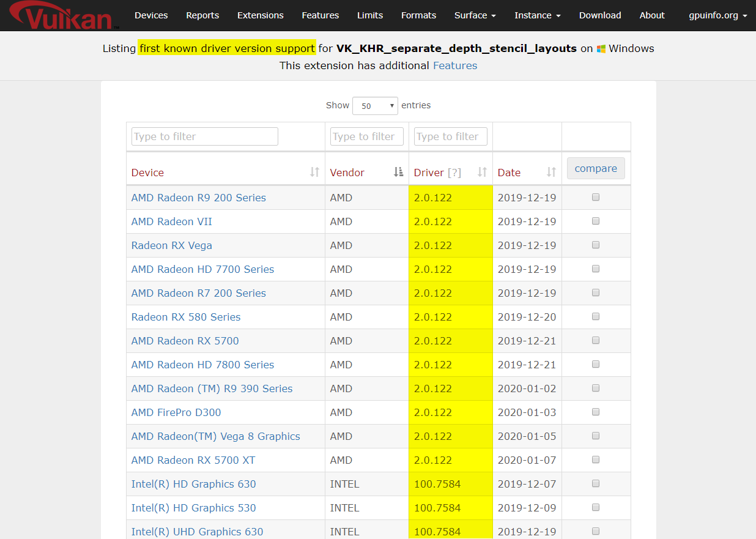Viewport: 756px width, 539px height.
Task: Open the Devices page
Action: [x=151, y=15]
